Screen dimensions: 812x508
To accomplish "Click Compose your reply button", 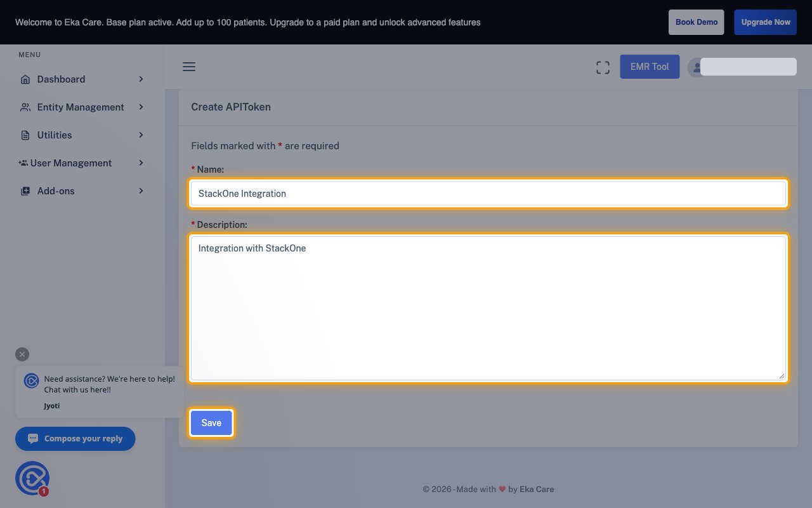I will [75, 439].
